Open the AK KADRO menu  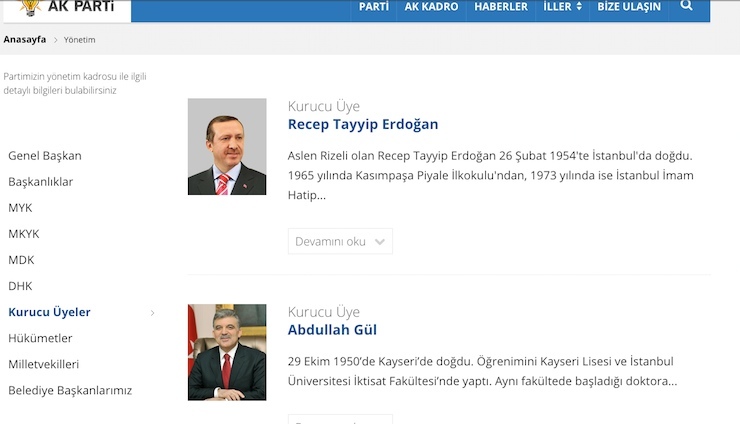tap(431, 7)
